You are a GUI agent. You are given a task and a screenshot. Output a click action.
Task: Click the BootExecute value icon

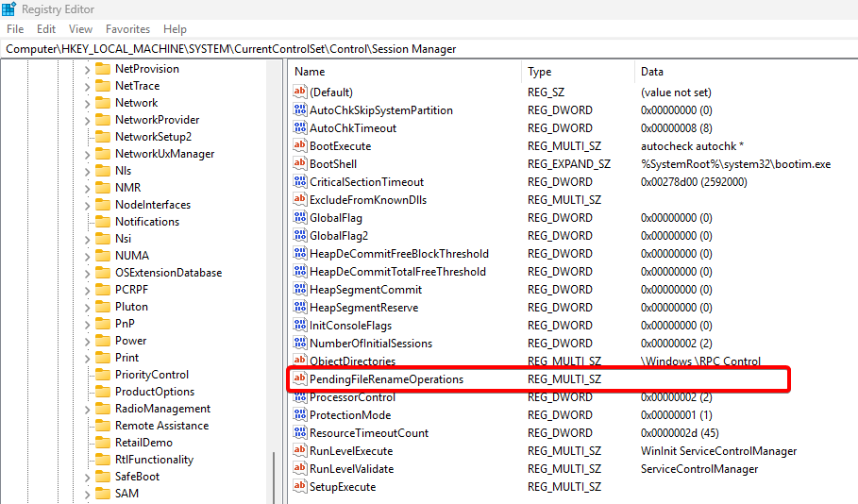[301, 146]
